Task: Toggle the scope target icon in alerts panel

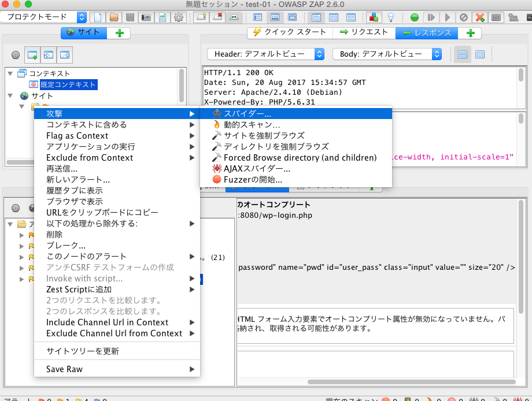Action: (16, 208)
